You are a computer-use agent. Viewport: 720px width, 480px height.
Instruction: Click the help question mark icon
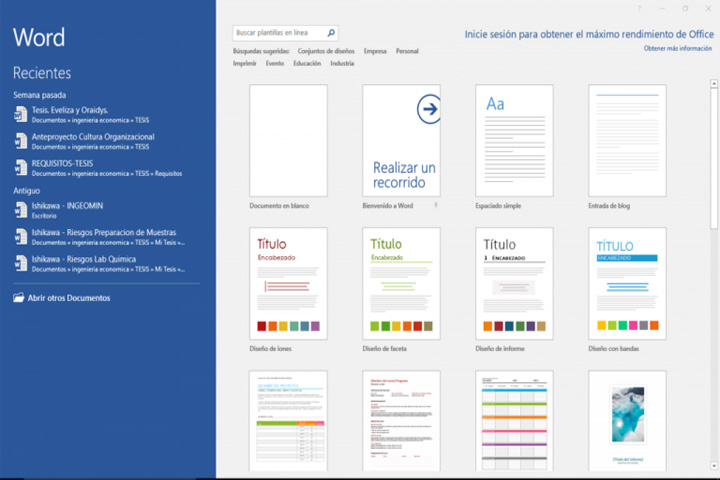tap(639, 8)
